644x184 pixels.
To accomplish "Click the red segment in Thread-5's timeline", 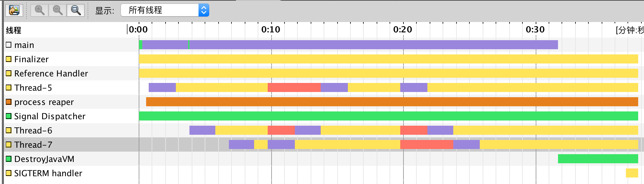I will tap(294, 87).
